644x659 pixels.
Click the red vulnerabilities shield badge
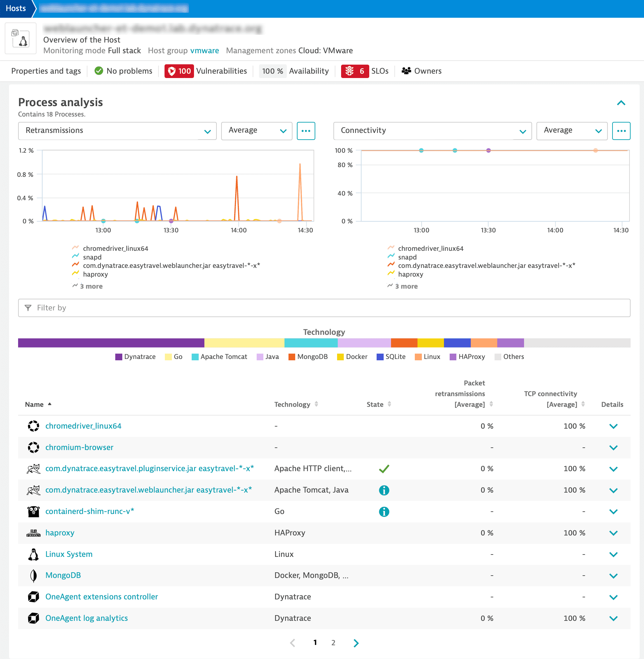coord(179,71)
